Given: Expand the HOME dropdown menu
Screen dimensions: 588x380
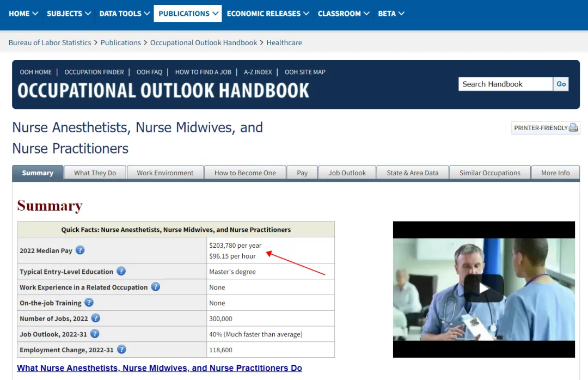Looking at the screenshot, I should coord(23,14).
